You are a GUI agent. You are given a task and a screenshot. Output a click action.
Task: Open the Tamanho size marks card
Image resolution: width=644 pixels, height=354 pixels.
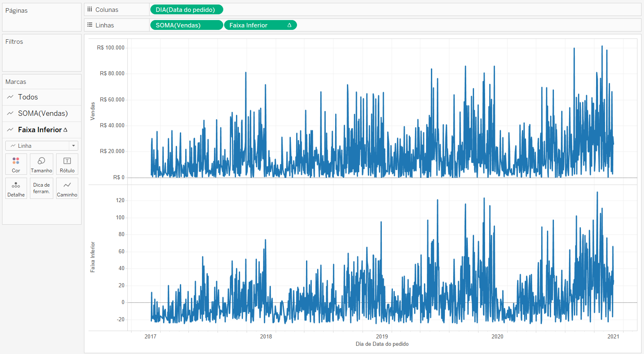click(41, 164)
